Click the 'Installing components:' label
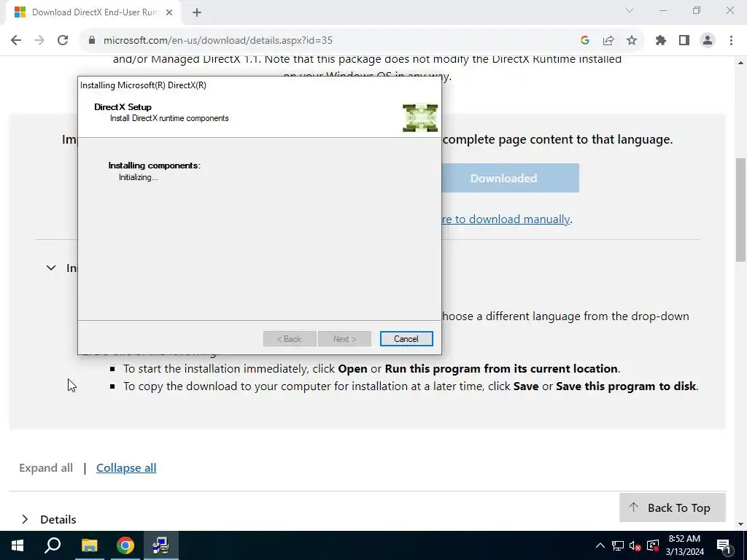This screenshot has width=747, height=560. (x=155, y=166)
